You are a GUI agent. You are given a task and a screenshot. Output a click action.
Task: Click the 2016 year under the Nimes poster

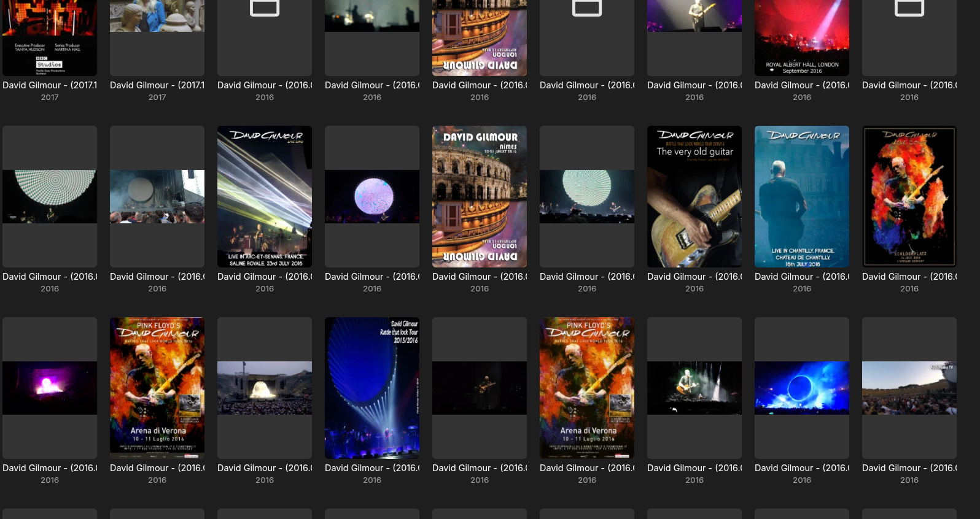pos(480,289)
